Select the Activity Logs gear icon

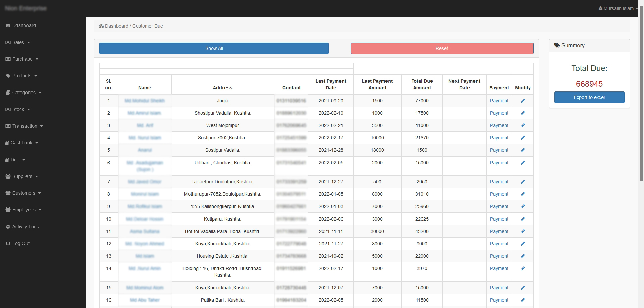coord(7,227)
